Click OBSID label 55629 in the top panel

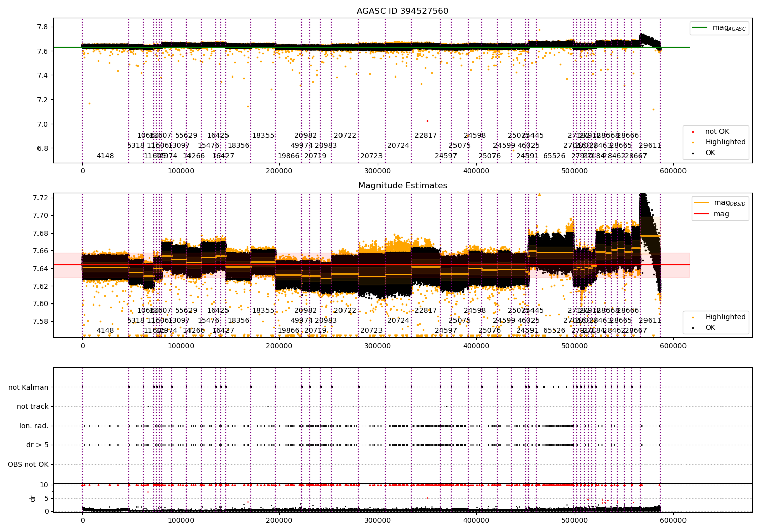click(186, 135)
